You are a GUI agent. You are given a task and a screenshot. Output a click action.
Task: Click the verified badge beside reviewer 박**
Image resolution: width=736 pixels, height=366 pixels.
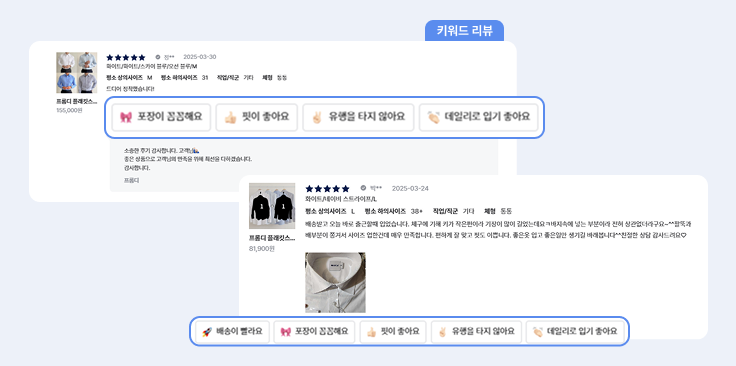click(363, 188)
